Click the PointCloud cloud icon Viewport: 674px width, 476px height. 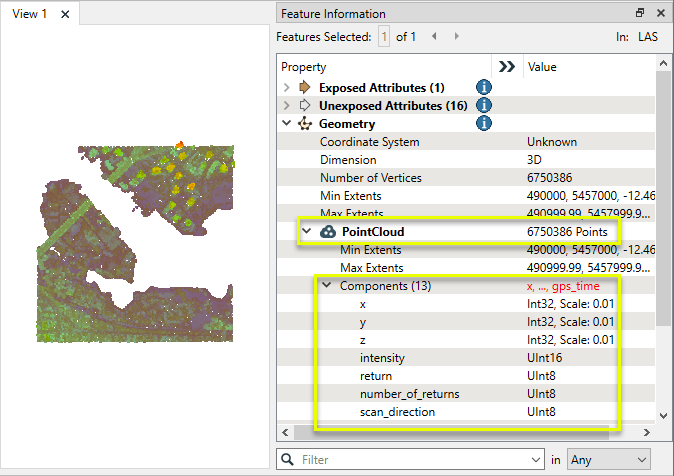tap(328, 232)
